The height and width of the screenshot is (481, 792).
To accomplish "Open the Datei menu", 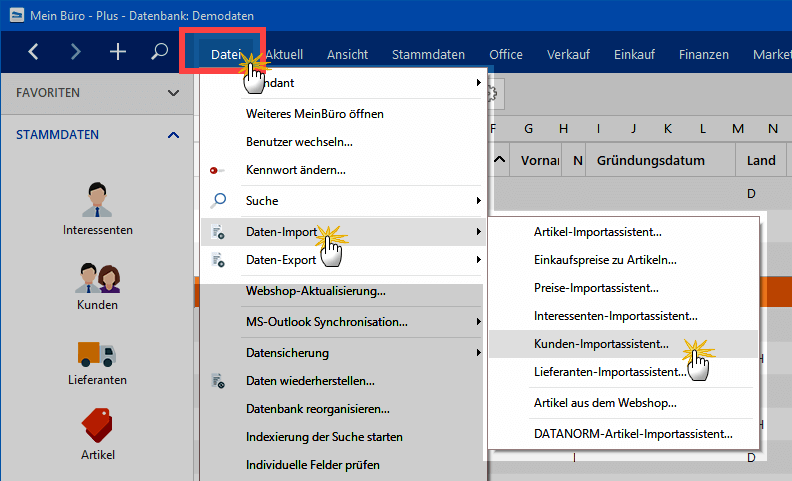I will 225,54.
